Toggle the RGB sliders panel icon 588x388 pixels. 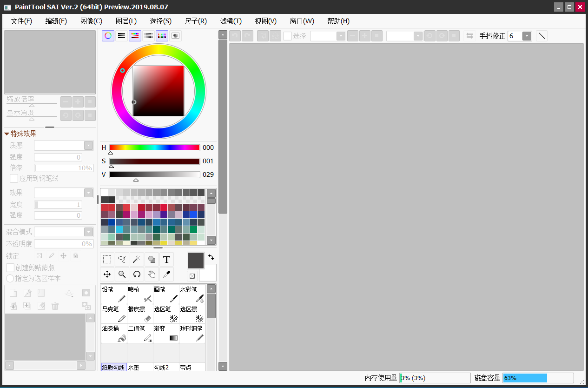pos(121,36)
